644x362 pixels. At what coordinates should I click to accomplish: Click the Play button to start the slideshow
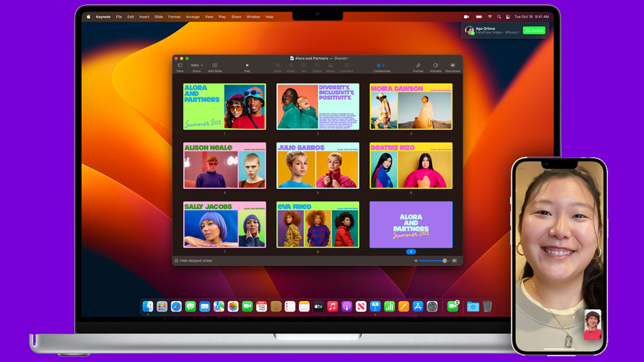click(247, 65)
